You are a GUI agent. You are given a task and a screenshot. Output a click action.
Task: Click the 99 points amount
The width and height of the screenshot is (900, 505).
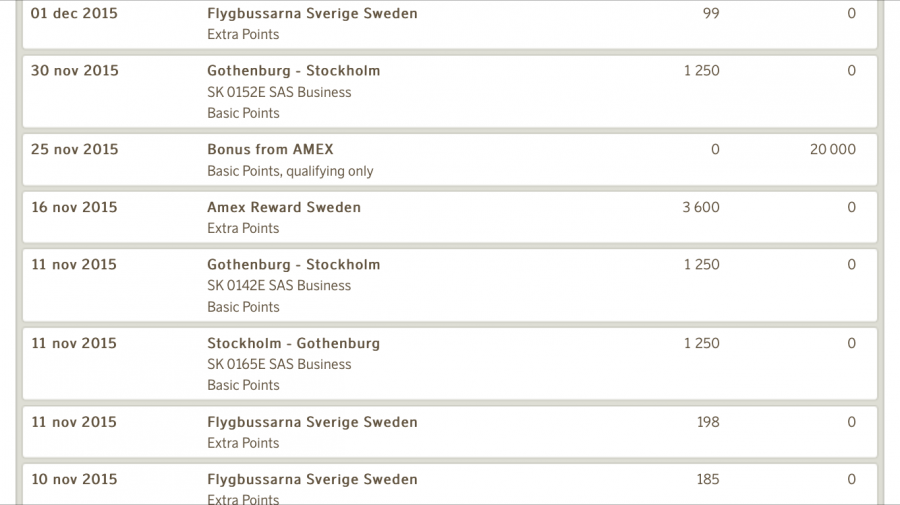710,14
